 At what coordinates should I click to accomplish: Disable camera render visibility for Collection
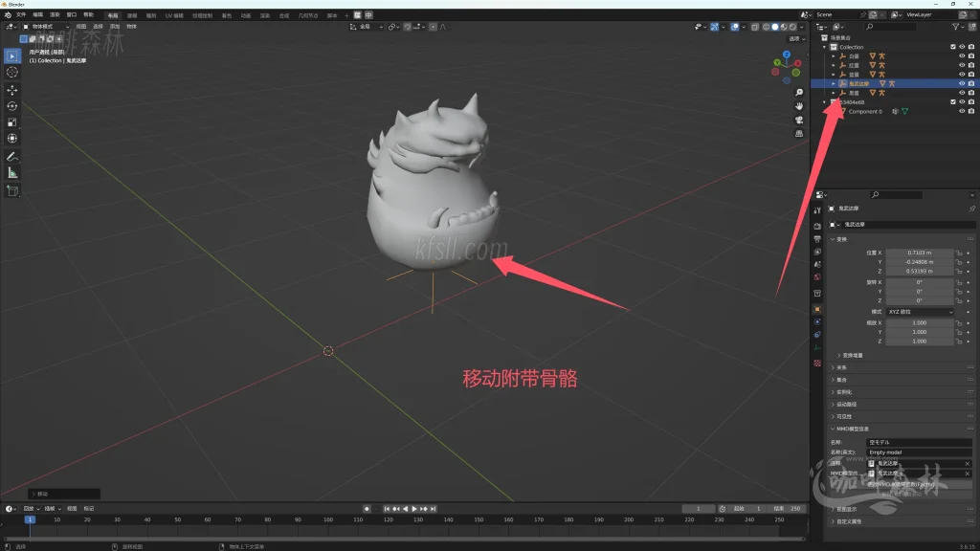point(970,47)
